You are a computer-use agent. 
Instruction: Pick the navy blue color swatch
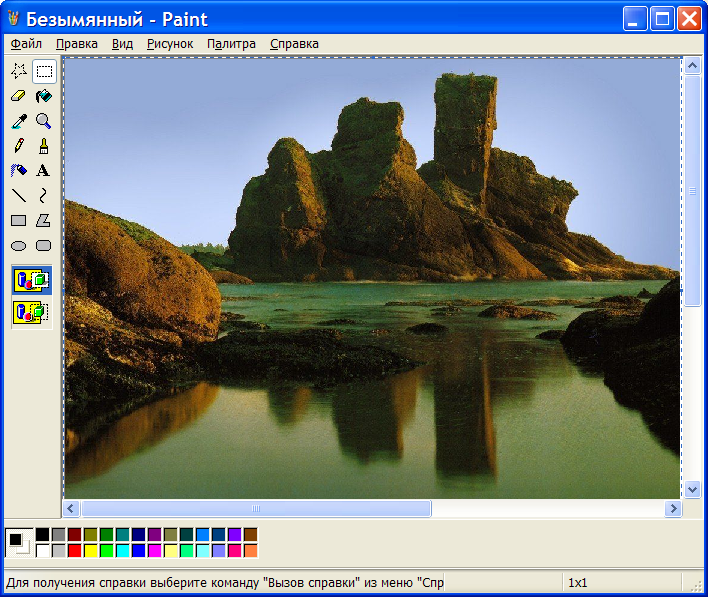(139, 535)
